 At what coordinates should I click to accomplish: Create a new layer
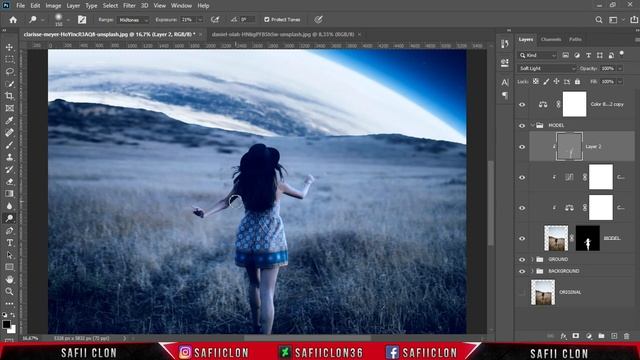coord(614,336)
